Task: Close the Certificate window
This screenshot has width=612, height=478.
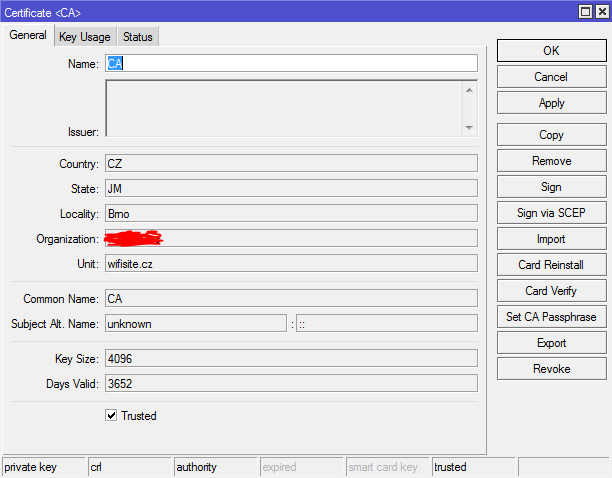Action: pos(600,10)
